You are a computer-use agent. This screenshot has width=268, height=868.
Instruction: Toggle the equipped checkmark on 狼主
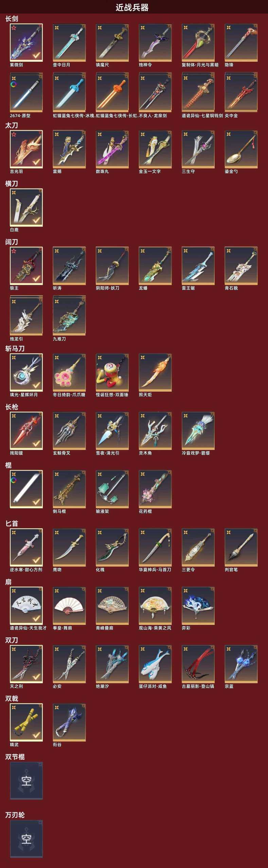[36, 278]
